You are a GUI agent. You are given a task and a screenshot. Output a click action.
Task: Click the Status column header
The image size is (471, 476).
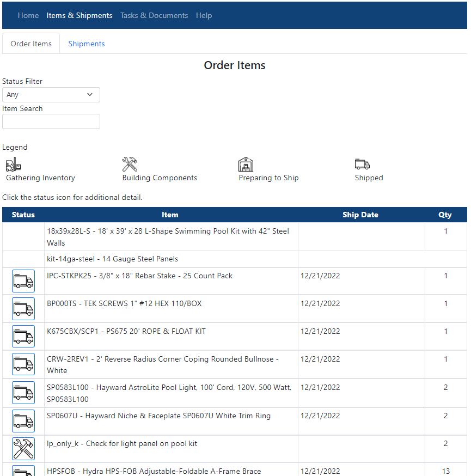pos(23,215)
